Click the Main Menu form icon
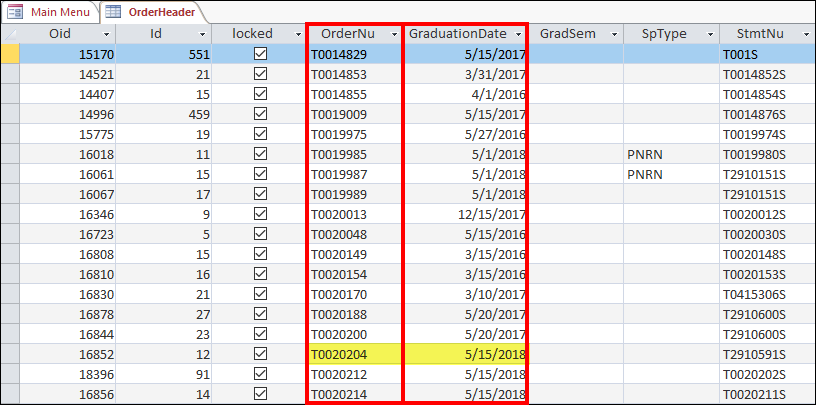Viewport: 816px width, 405px height. coord(15,11)
